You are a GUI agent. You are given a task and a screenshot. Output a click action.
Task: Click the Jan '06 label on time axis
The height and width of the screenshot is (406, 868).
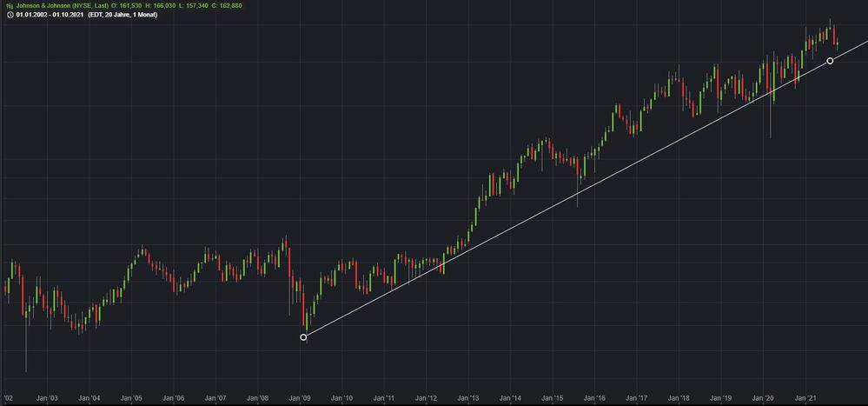(174, 398)
